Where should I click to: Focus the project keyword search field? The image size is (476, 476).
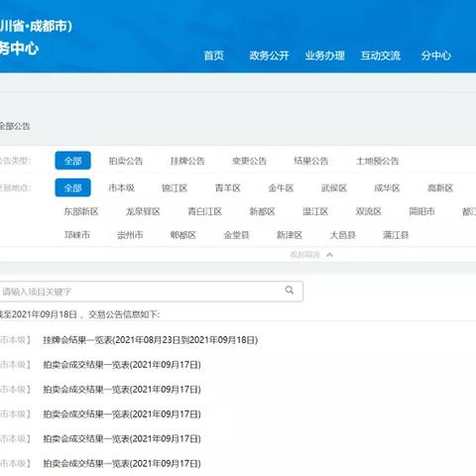[151, 292]
